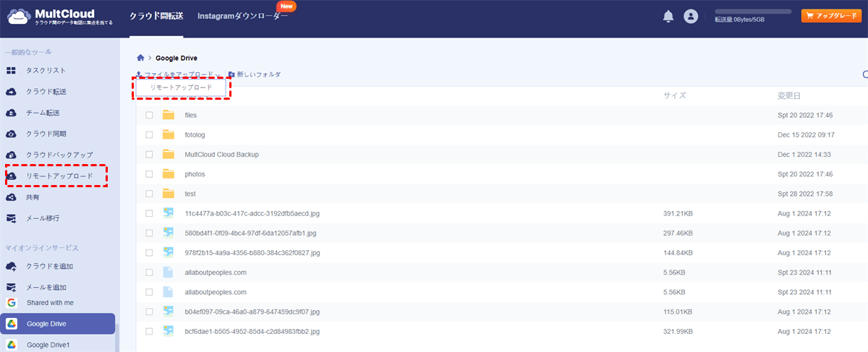Screen dimensions: 868x352
Task: Click the クラウド転送 sidebar icon
Action: (11, 92)
